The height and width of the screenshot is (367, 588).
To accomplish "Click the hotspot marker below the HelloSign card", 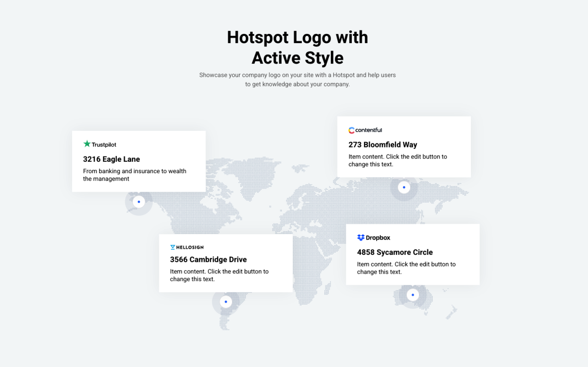I will point(226,302).
